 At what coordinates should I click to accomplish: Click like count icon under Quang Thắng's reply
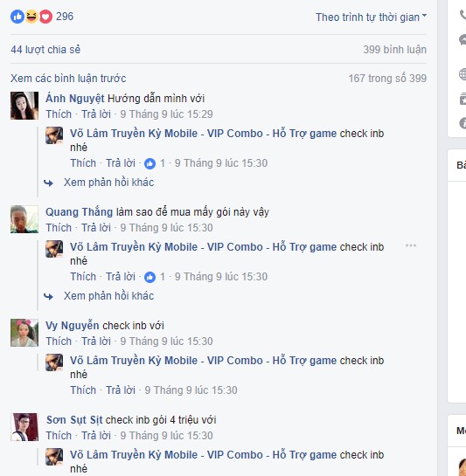pos(150,277)
